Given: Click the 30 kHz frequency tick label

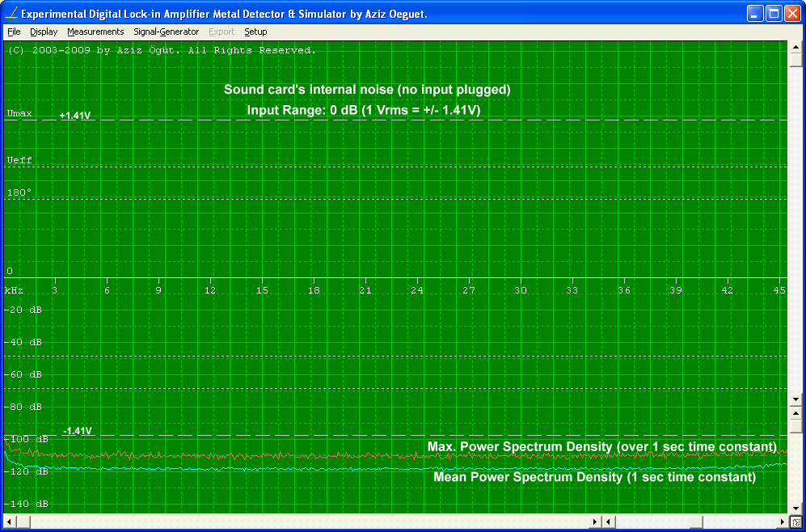Looking at the screenshot, I should click(x=520, y=290).
